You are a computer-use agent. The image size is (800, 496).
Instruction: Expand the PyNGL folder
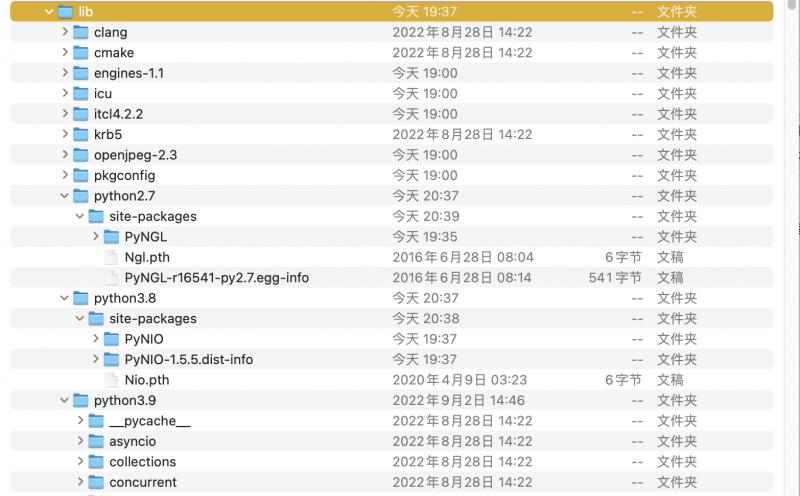(95, 237)
